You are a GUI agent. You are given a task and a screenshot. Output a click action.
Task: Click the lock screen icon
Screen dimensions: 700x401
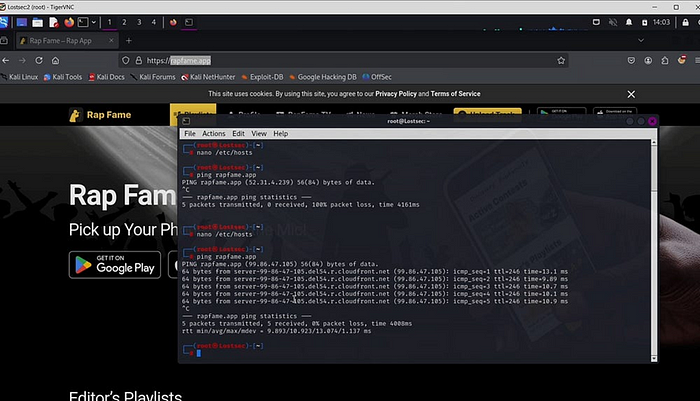click(685, 22)
